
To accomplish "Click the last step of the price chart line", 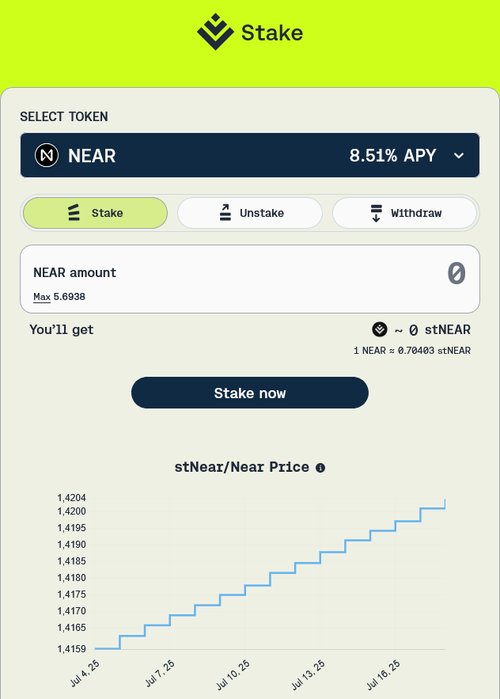I will [433, 508].
